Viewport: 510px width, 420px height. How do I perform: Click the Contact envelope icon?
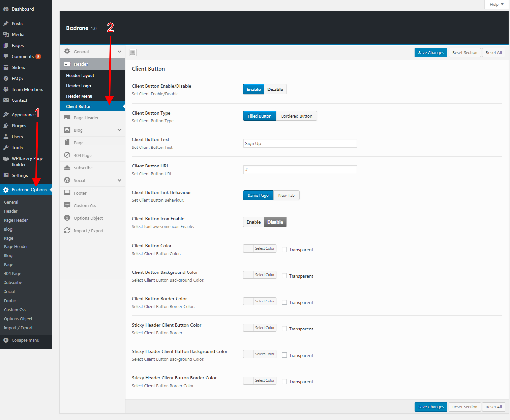pos(6,100)
